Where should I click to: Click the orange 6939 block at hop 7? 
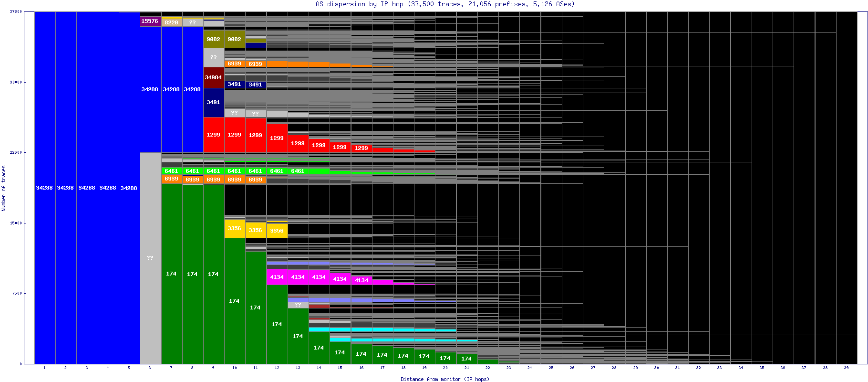tap(172, 179)
